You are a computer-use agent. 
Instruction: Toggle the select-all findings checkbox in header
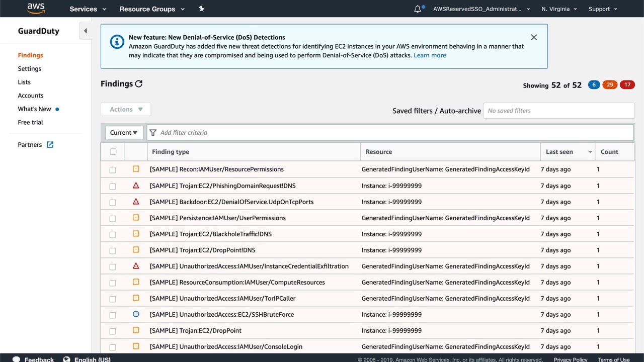(x=113, y=152)
